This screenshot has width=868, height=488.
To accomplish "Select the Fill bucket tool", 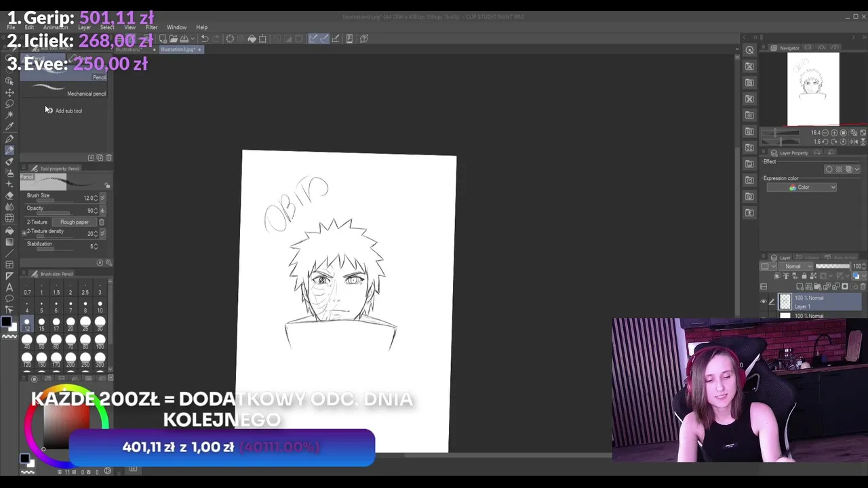I will (9, 230).
